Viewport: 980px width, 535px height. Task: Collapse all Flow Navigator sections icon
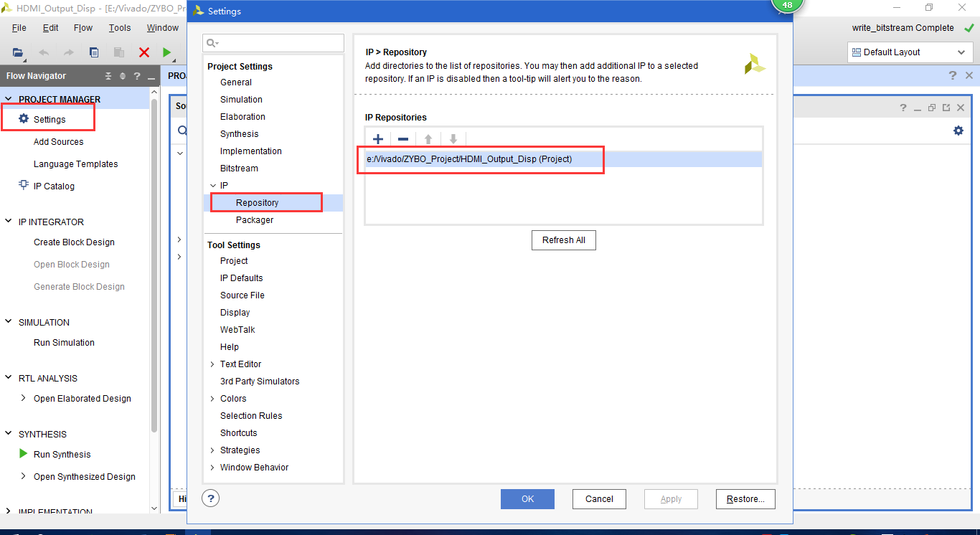click(109, 76)
